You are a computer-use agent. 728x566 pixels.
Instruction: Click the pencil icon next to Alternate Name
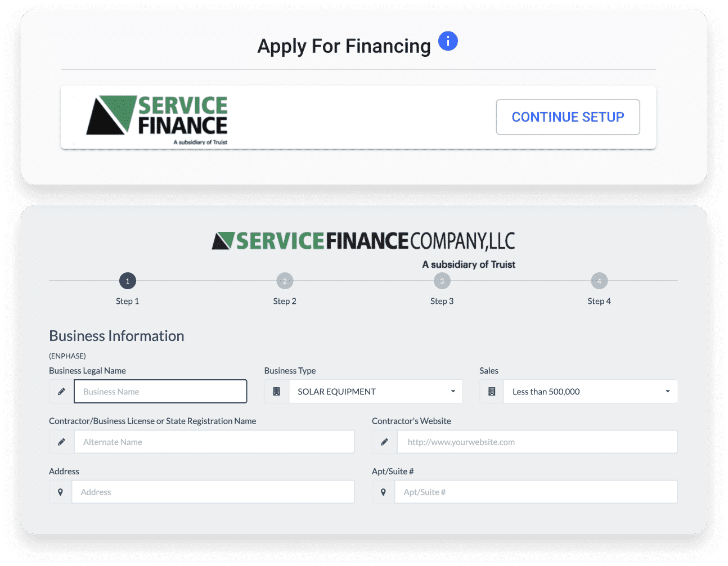click(61, 442)
